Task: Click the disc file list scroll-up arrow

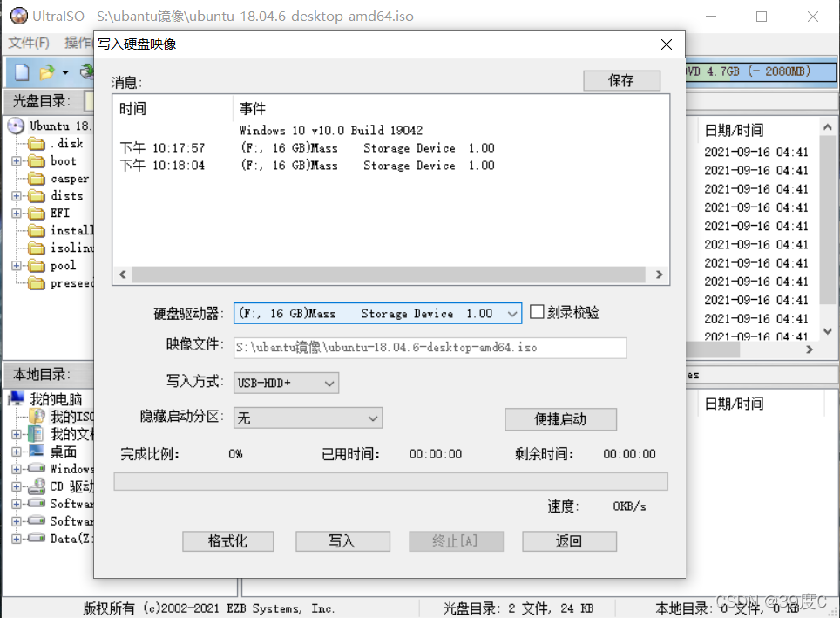Action: [x=827, y=127]
